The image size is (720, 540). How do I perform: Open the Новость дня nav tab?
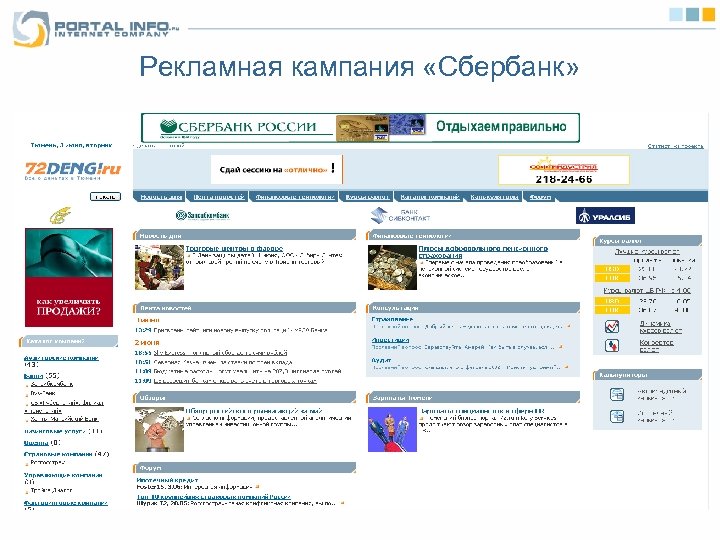click(161, 197)
